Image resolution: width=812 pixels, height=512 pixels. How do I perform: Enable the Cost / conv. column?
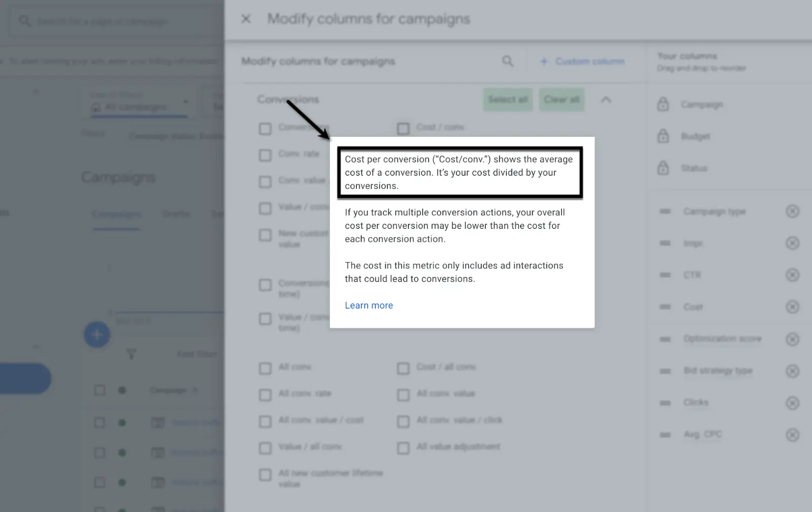[403, 128]
